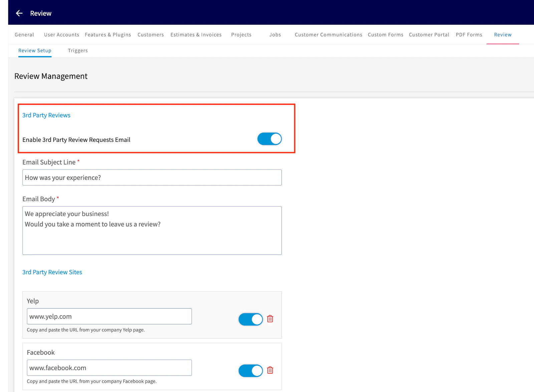The height and width of the screenshot is (392, 534).
Task: Delete the Facebook review site
Action: click(x=270, y=370)
